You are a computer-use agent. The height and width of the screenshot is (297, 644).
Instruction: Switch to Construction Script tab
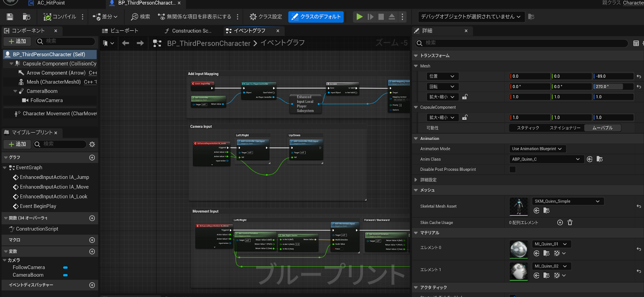192,31
